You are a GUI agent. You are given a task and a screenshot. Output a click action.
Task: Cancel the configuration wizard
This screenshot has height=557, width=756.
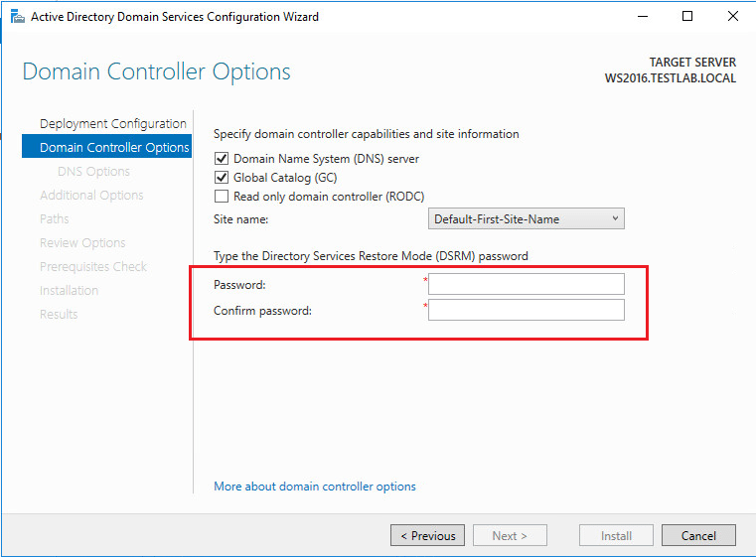(698, 536)
